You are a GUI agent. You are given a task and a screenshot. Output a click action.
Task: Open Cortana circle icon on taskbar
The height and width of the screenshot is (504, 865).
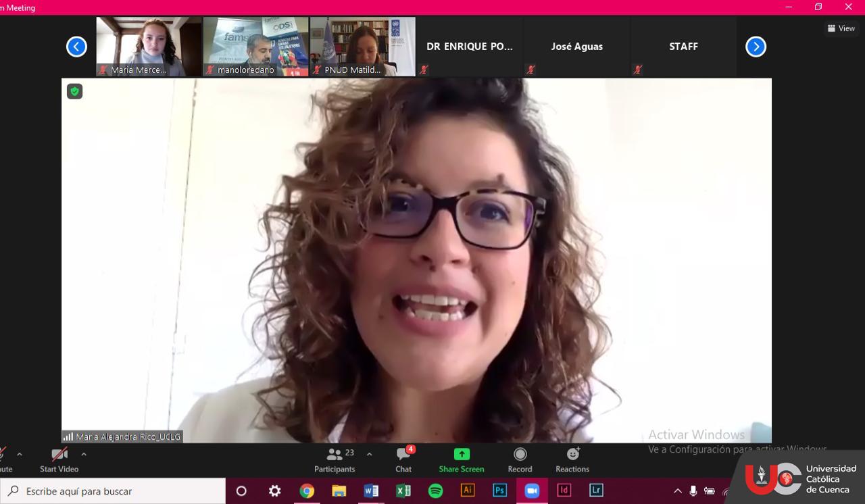click(241, 491)
